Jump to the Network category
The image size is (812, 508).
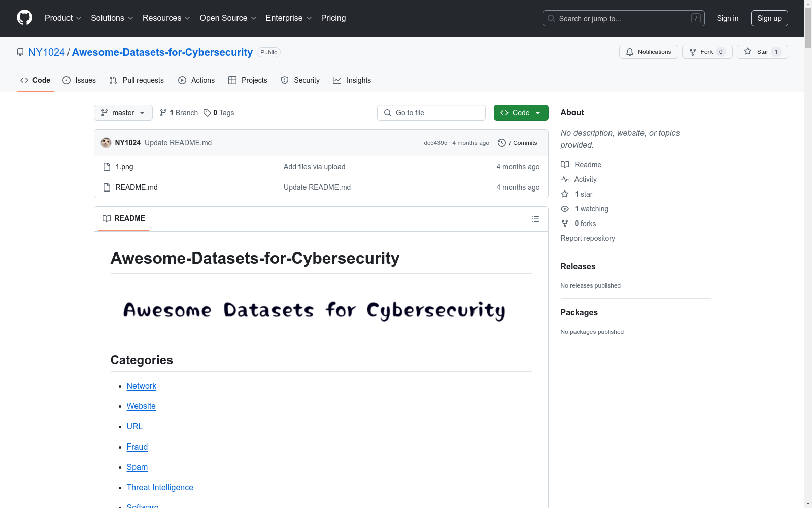click(x=142, y=386)
